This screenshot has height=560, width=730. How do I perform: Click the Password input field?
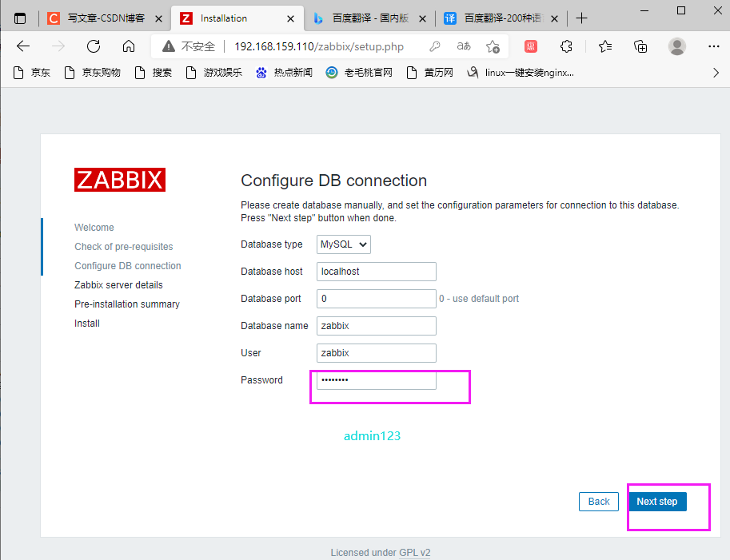coord(376,380)
